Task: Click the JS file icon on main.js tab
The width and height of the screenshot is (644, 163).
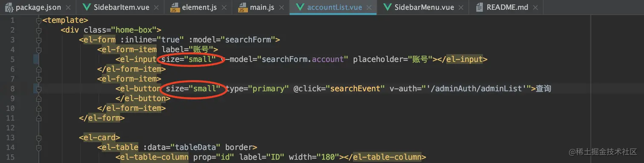Action: (243, 7)
